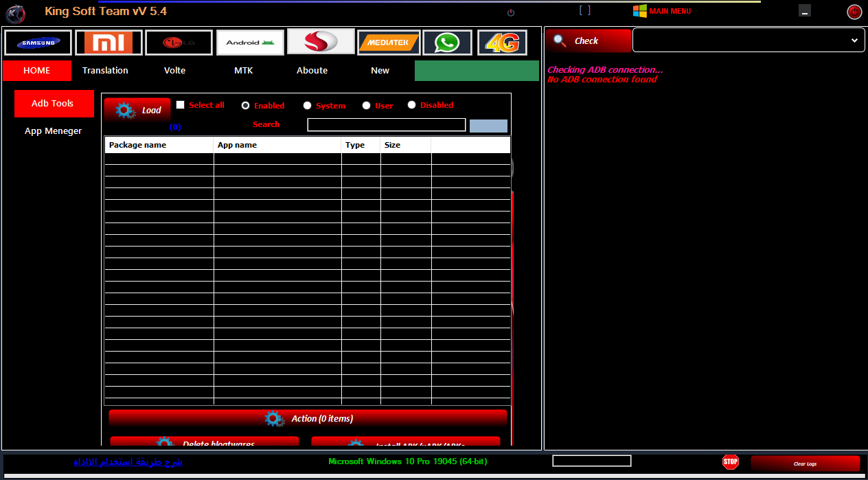Click the MediaTek brand icon
868x480 pixels.
tap(389, 42)
